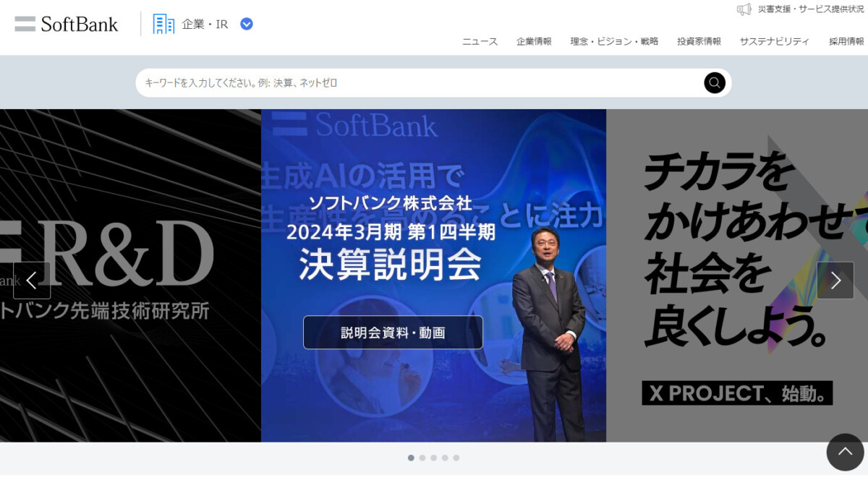
Task: Show next slide with right arrow
Action: pyautogui.click(x=835, y=281)
